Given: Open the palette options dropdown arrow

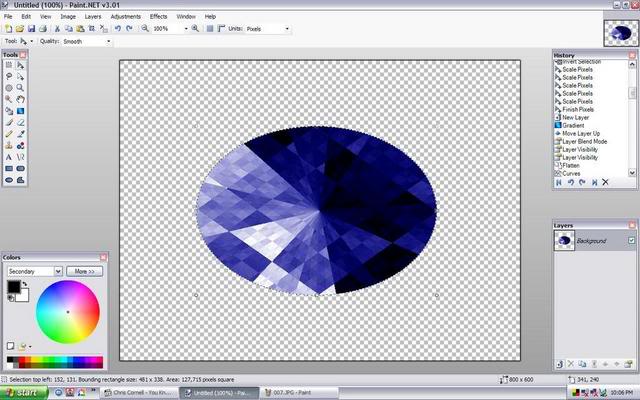Looking at the screenshot, I should click(x=30, y=347).
